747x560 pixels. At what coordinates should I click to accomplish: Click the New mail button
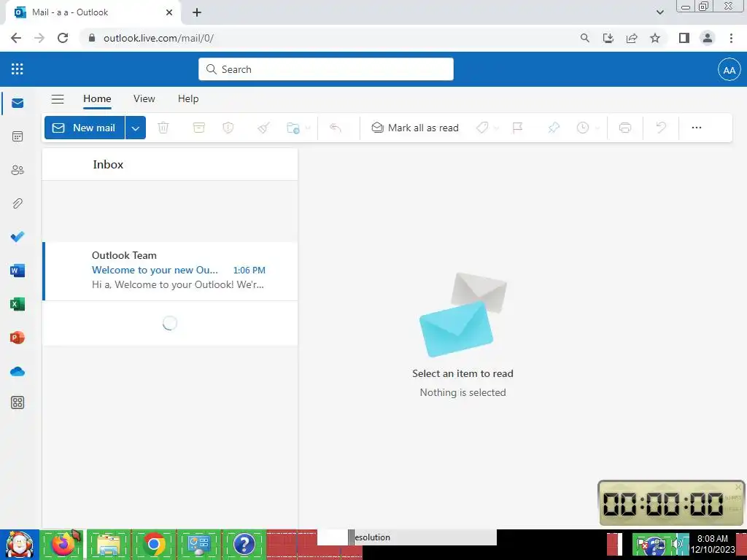85,128
